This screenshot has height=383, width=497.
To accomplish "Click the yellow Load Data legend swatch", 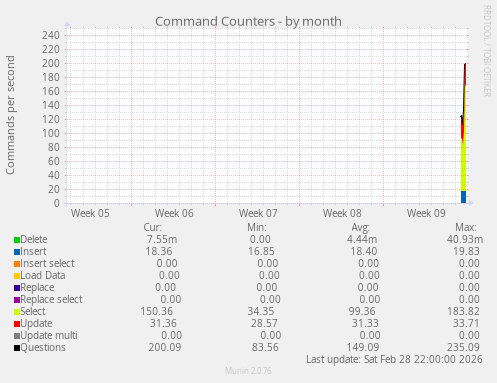I will [17, 276].
